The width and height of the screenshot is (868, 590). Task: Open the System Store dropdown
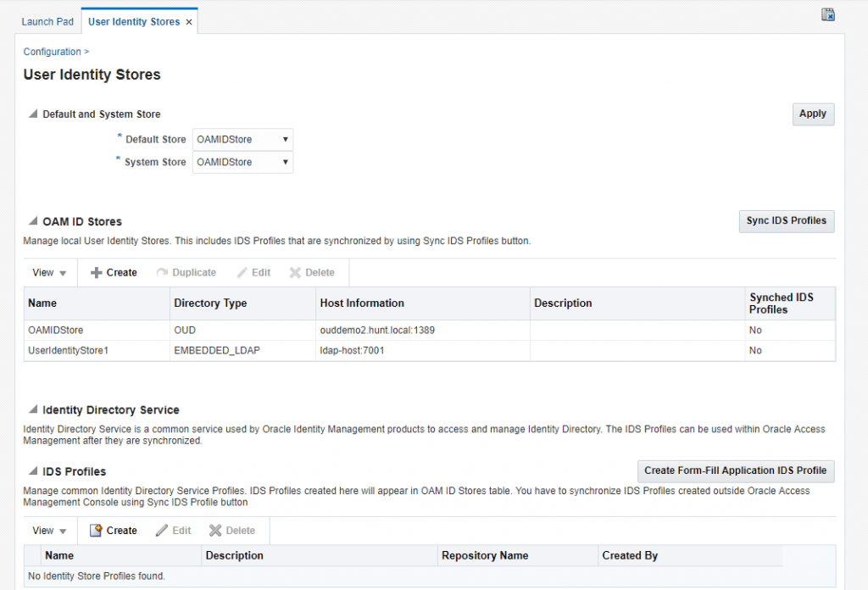point(242,162)
